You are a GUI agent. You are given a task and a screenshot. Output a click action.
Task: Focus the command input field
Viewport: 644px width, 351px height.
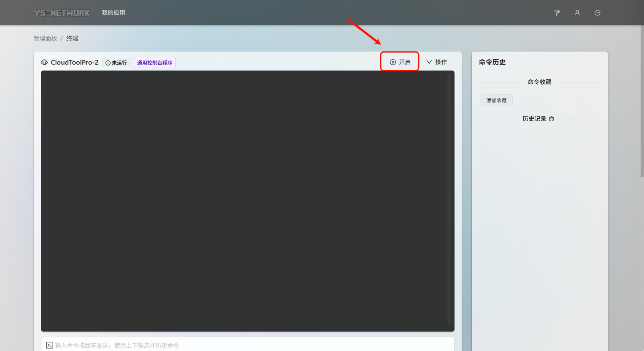(253, 345)
